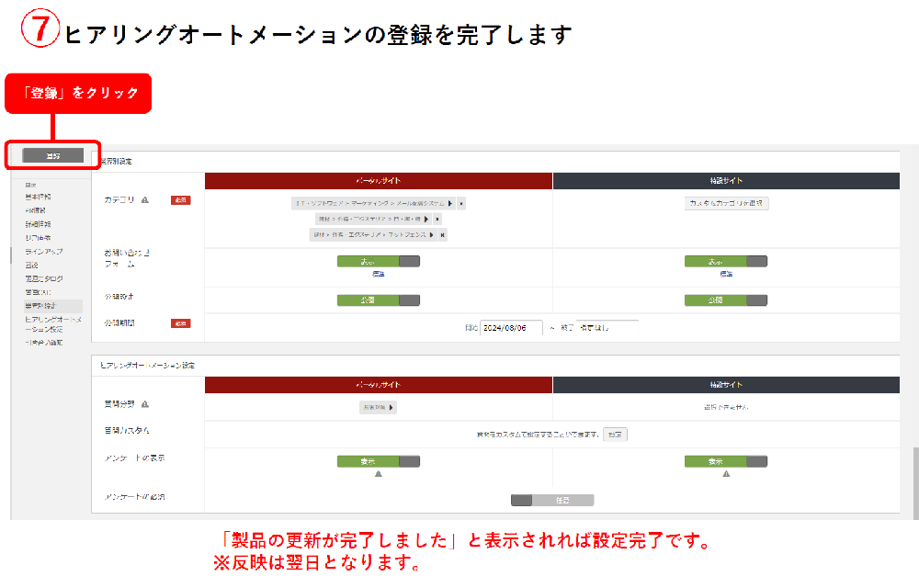Click warning triangle under portal アンケート toggle
The image size is (919, 588).
coord(378,474)
